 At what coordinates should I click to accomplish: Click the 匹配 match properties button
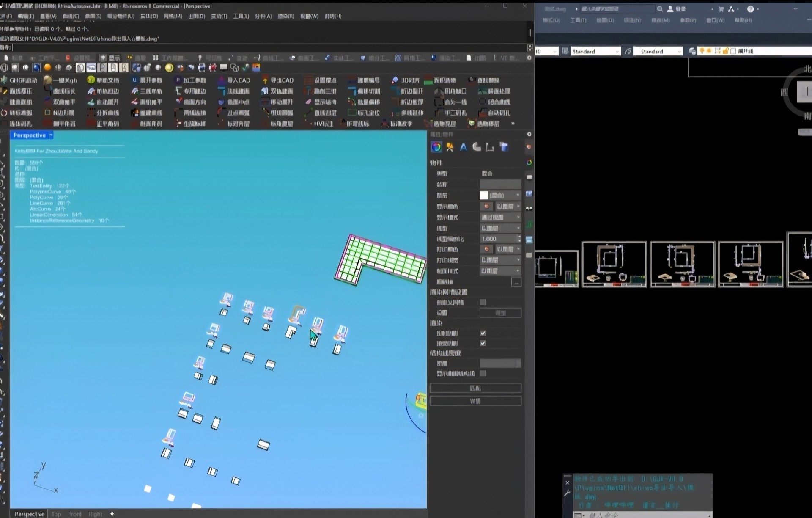coord(475,388)
